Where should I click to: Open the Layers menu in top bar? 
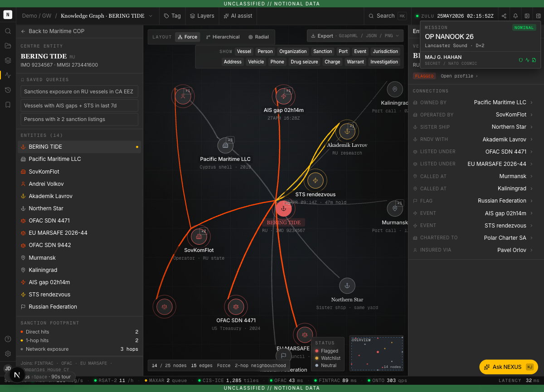202,16
